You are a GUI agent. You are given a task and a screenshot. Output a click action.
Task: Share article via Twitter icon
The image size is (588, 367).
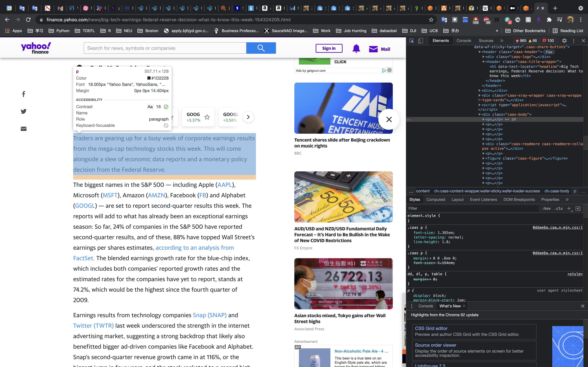[x=24, y=111]
